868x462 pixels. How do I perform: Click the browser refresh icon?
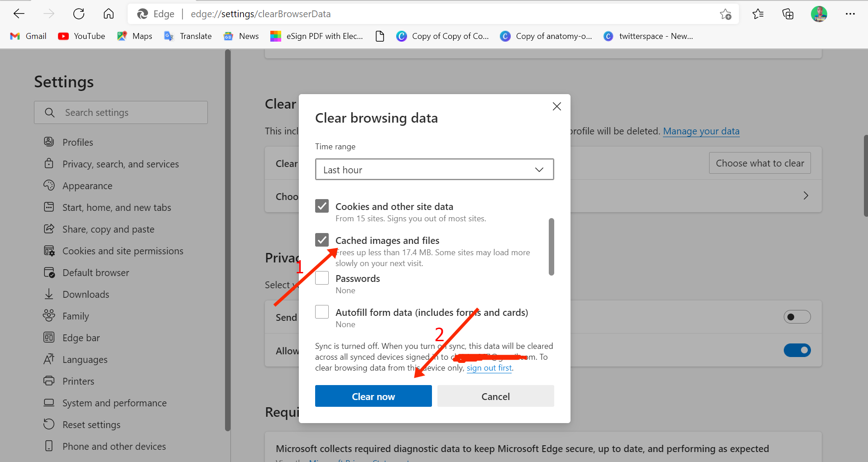coord(79,14)
